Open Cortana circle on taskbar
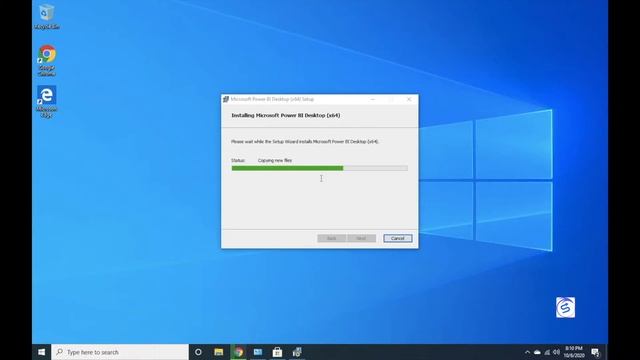The image size is (640, 360). point(198,352)
